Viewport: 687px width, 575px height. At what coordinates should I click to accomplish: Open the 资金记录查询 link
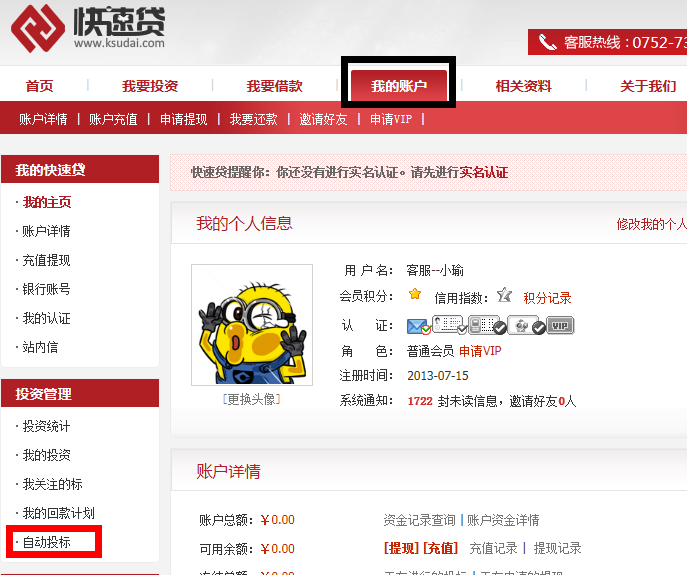(419, 520)
